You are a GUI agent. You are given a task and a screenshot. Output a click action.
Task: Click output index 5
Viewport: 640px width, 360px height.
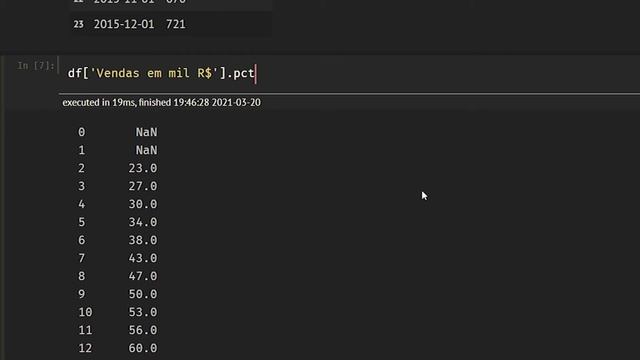point(82,222)
